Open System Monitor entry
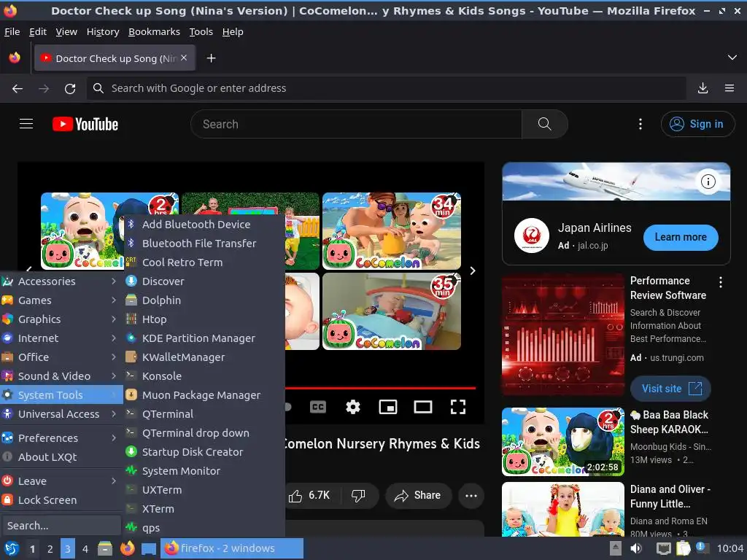This screenshot has width=747, height=560. tap(204, 471)
